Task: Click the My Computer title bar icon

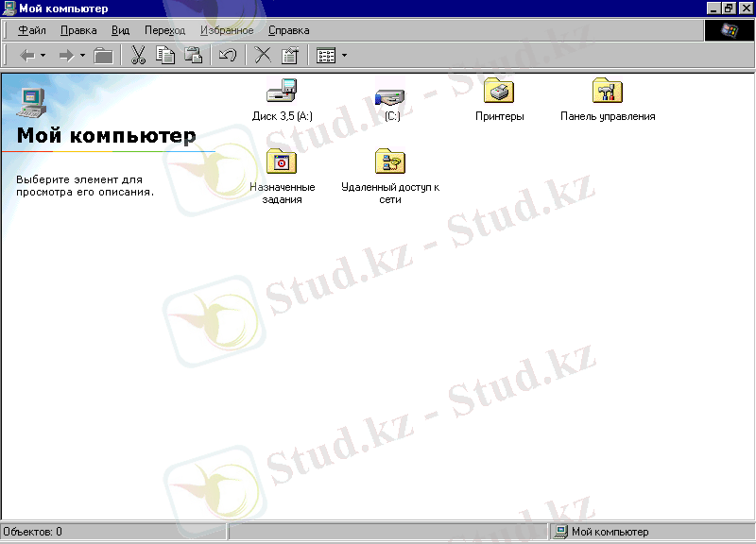Action: pyautogui.click(x=9, y=8)
